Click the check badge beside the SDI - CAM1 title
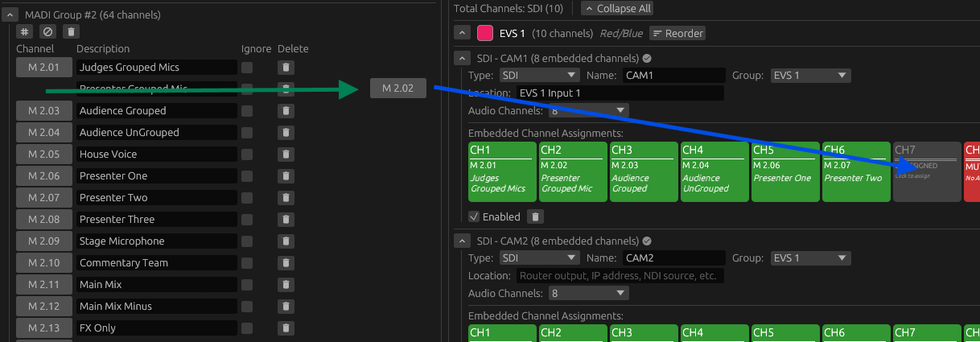This screenshot has height=342, width=980. tap(647, 58)
